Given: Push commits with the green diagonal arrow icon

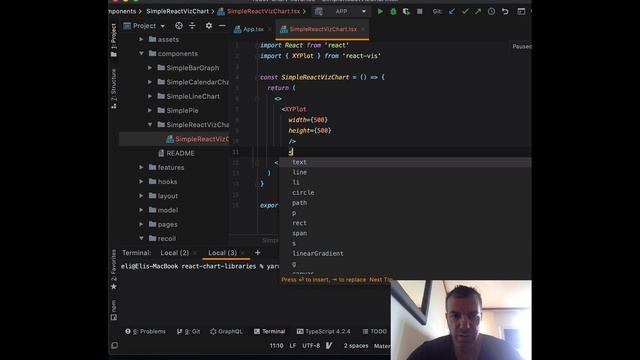Looking at the screenshot, I should coord(478,11).
